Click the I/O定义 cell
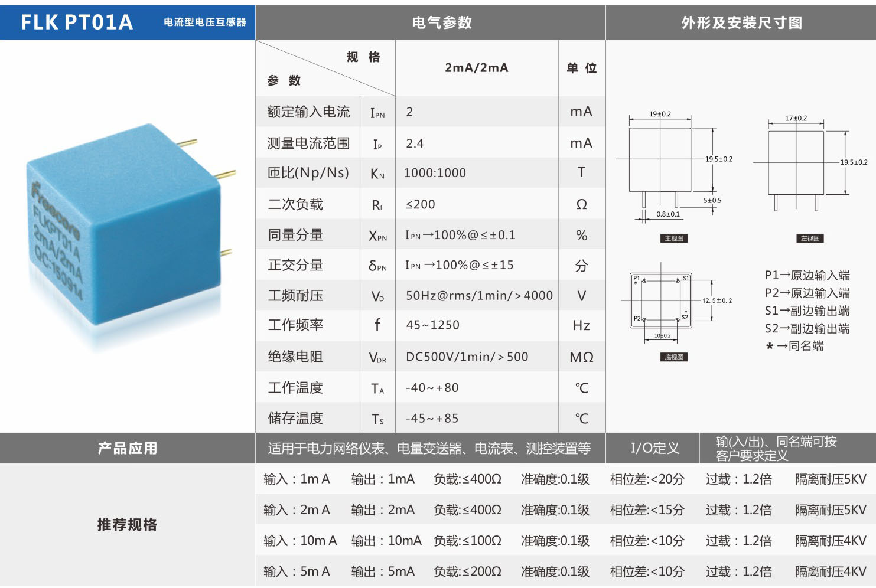 [654, 448]
